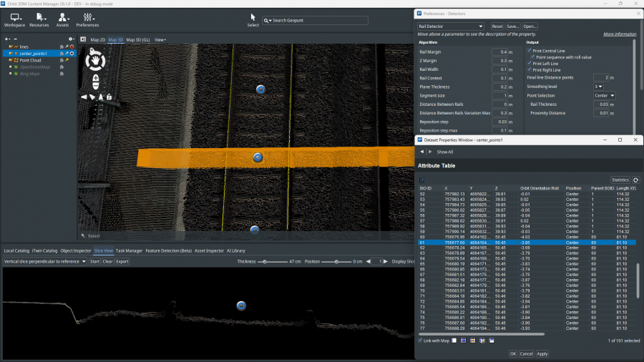This screenshot has width=644, height=362.
Task: Click the pan hand navigation control
Action: pos(95,61)
